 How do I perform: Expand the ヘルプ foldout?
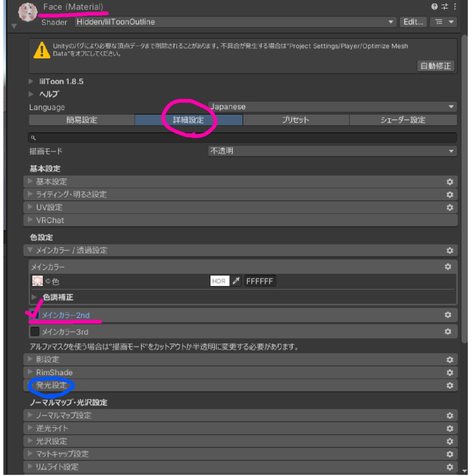click(31, 94)
